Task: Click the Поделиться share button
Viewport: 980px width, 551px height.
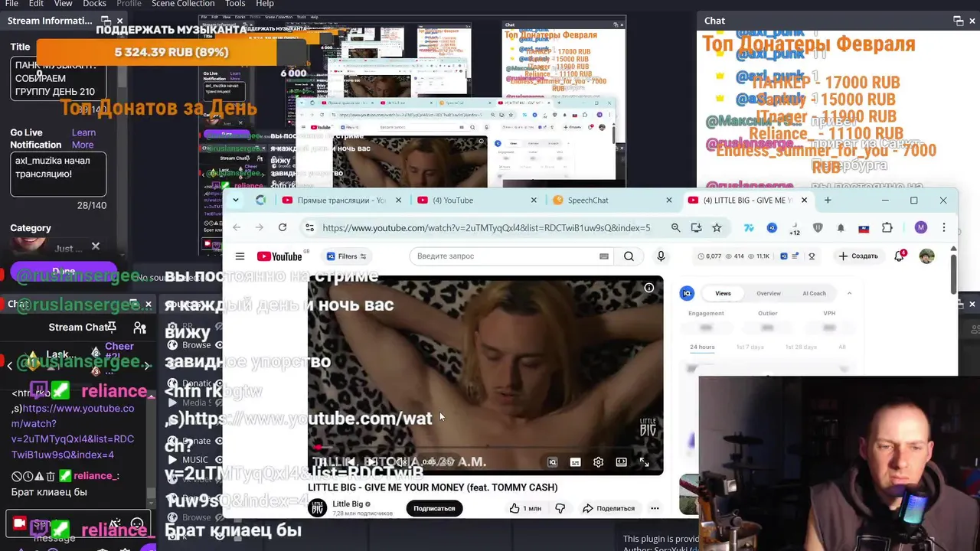Action: pos(609,508)
